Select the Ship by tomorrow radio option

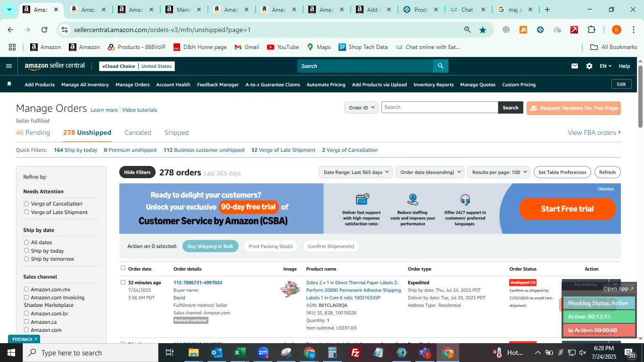click(26, 259)
